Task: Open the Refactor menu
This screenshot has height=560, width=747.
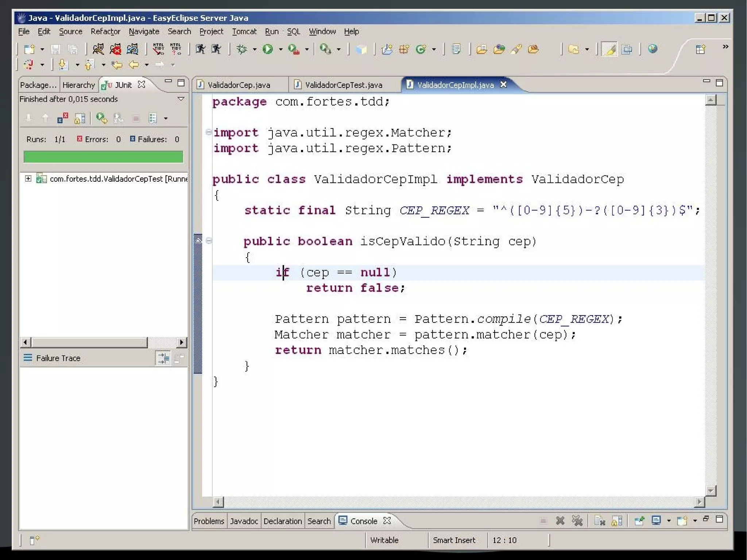Action: click(105, 31)
